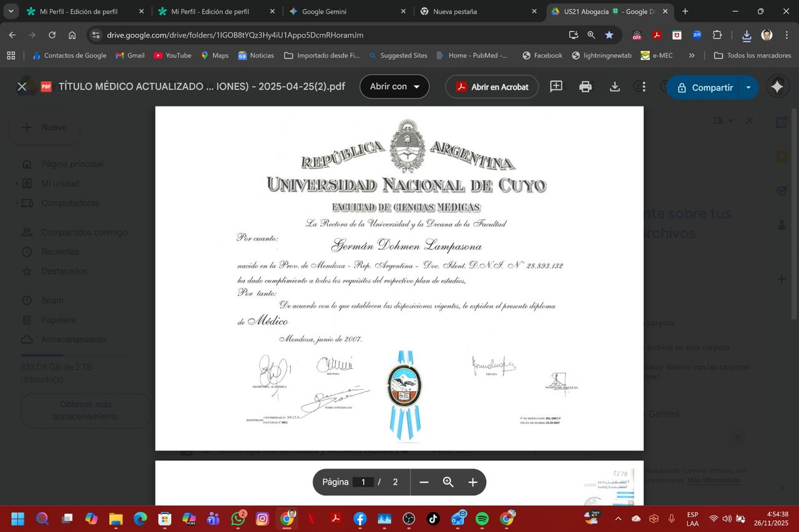Click the 'Abrir en Acrobat' button
This screenshot has width=799, height=532.
(x=492, y=87)
